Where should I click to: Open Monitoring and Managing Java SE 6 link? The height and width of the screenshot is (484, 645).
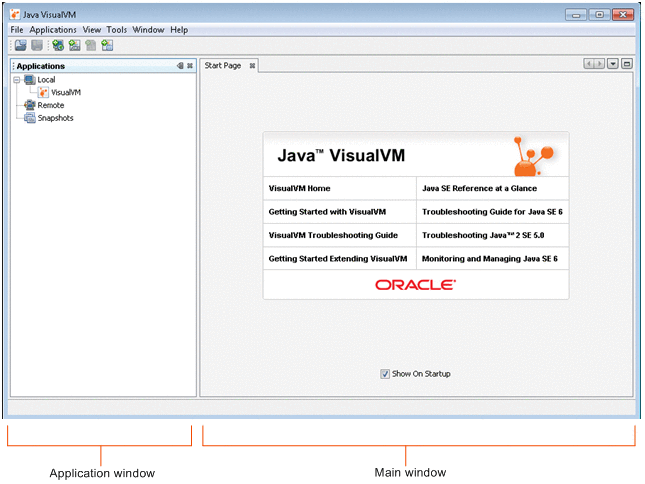pyautogui.click(x=489, y=258)
